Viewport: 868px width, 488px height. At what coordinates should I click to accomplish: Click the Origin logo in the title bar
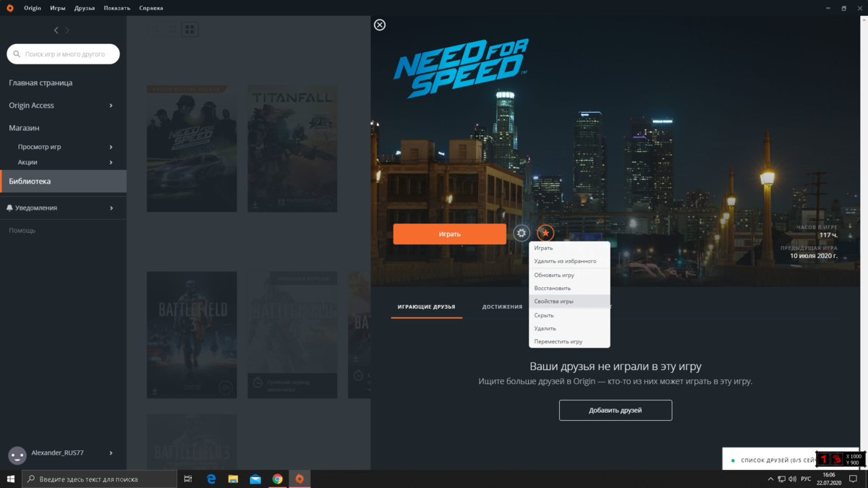9,8
